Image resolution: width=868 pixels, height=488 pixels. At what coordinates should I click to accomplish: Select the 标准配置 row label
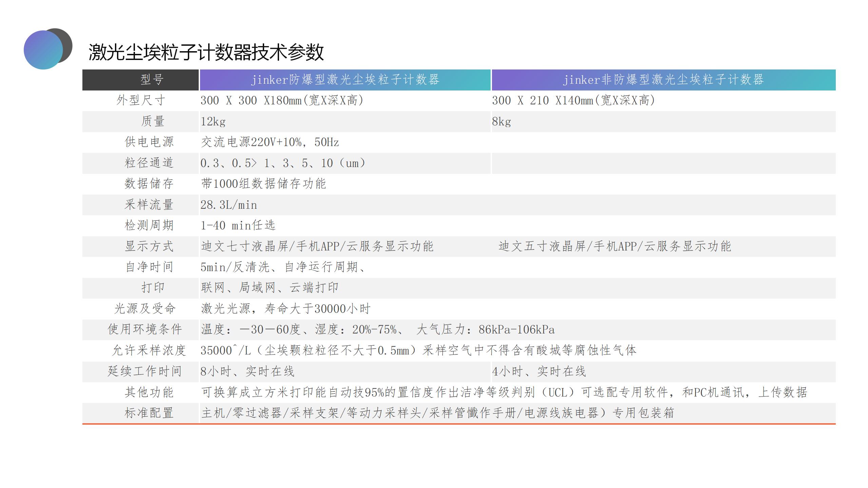click(x=149, y=413)
